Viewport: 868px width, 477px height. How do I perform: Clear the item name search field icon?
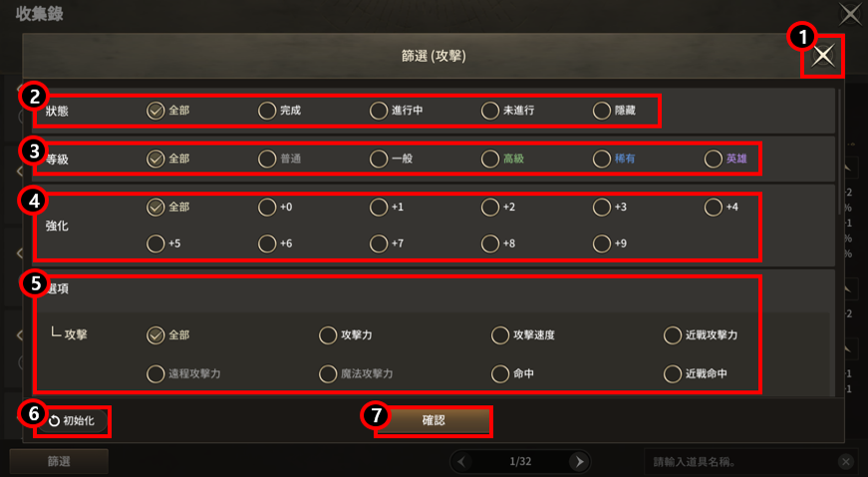coord(845,461)
